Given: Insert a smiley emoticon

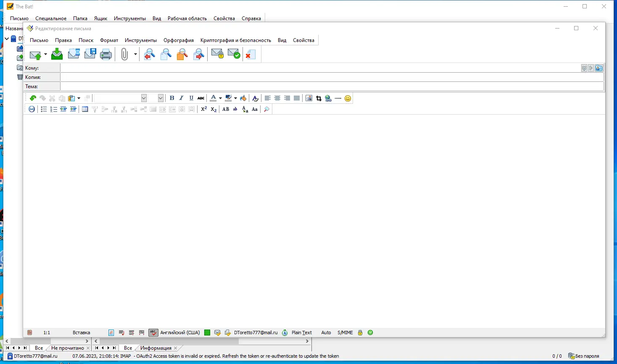Looking at the screenshot, I should (348, 98).
